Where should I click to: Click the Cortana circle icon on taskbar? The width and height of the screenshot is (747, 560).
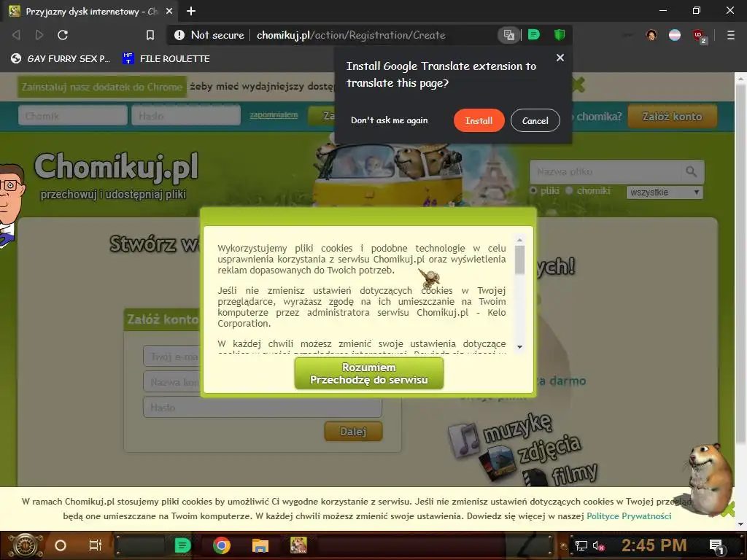point(61,545)
